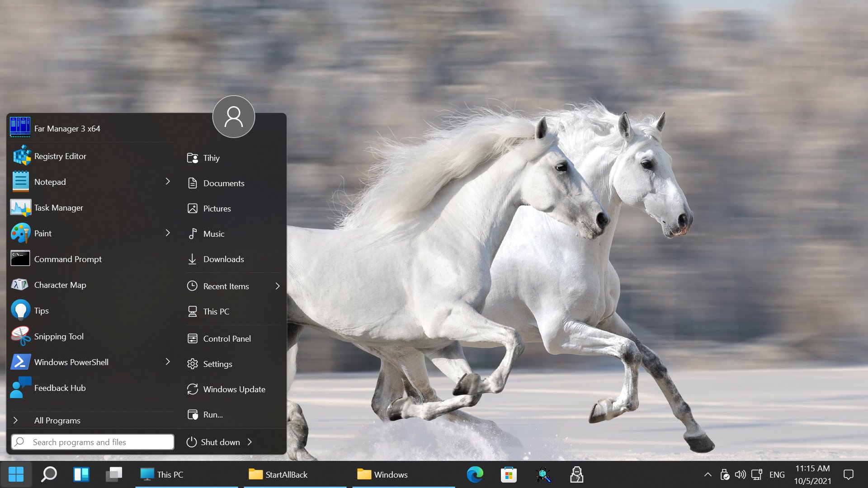868x488 pixels.
Task: Open Snipping Tool
Action: 58,336
